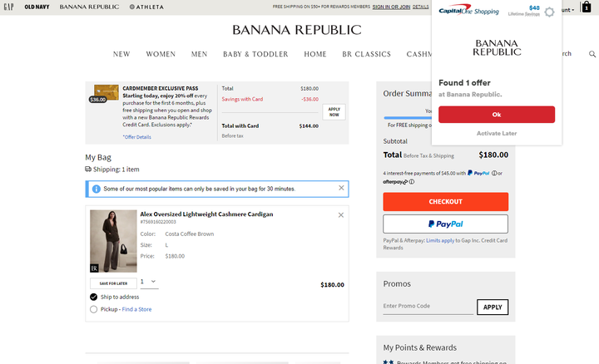Click the Banana Republic logo in popup
This screenshot has width=599, height=364.
pos(497,47)
